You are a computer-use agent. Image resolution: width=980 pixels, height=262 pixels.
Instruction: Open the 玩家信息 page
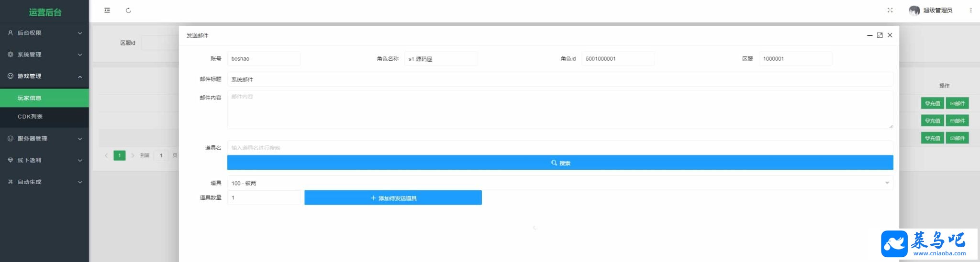coord(45,98)
